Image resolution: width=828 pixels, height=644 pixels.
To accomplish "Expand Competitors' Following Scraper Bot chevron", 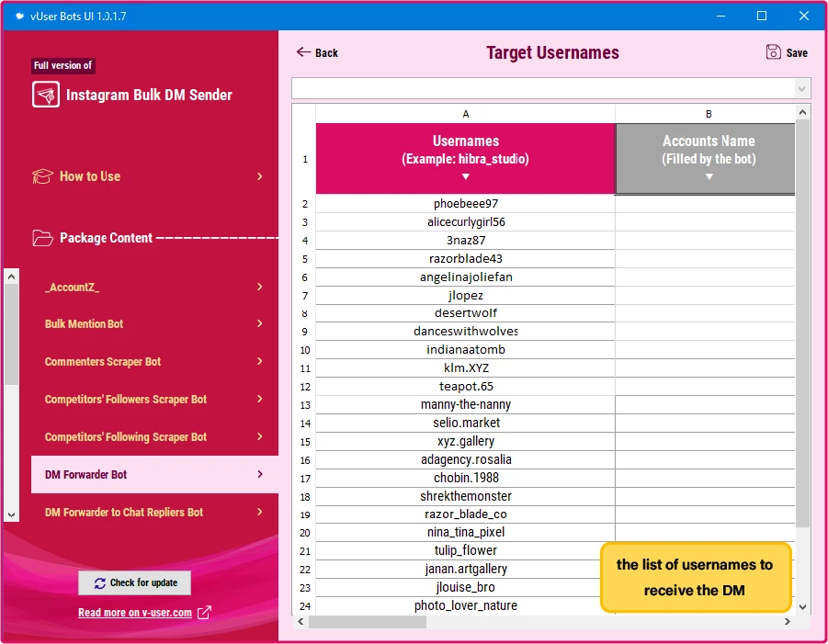I will coord(259,436).
